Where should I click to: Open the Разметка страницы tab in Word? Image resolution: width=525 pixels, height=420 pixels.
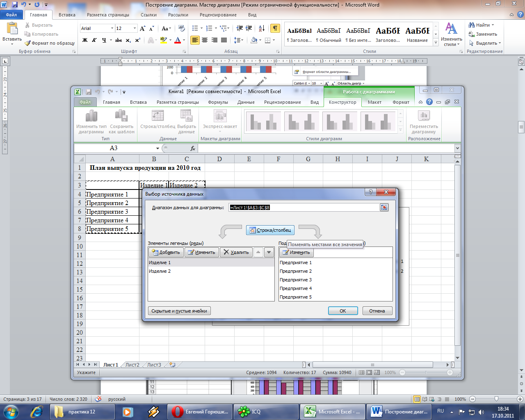(x=108, y=15)
